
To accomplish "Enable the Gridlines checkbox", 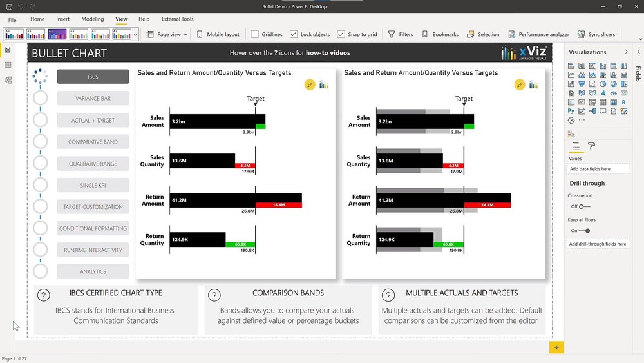I will 254,34.
